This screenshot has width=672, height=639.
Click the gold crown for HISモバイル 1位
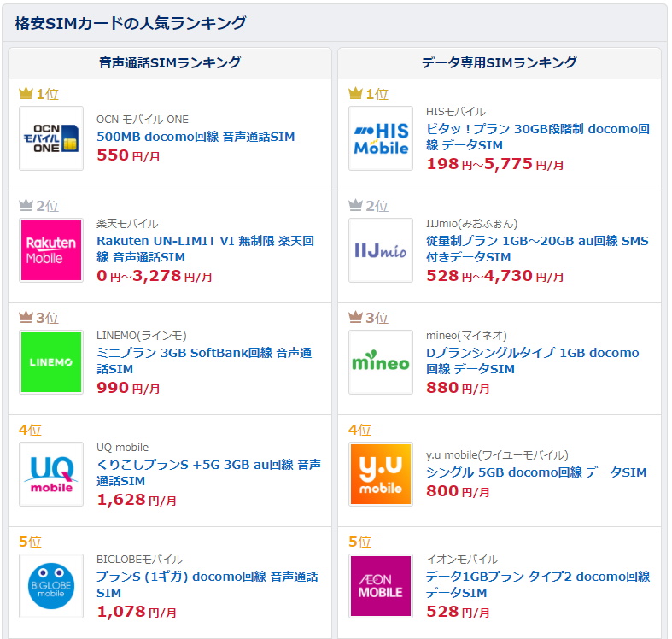(356, 93)
